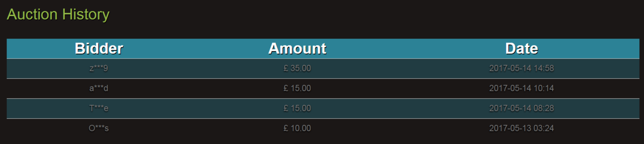This screenshot has height=144, width=644.
Task: Click the Auction History heading
Action: pyautogui.click(x=58, y=14)
